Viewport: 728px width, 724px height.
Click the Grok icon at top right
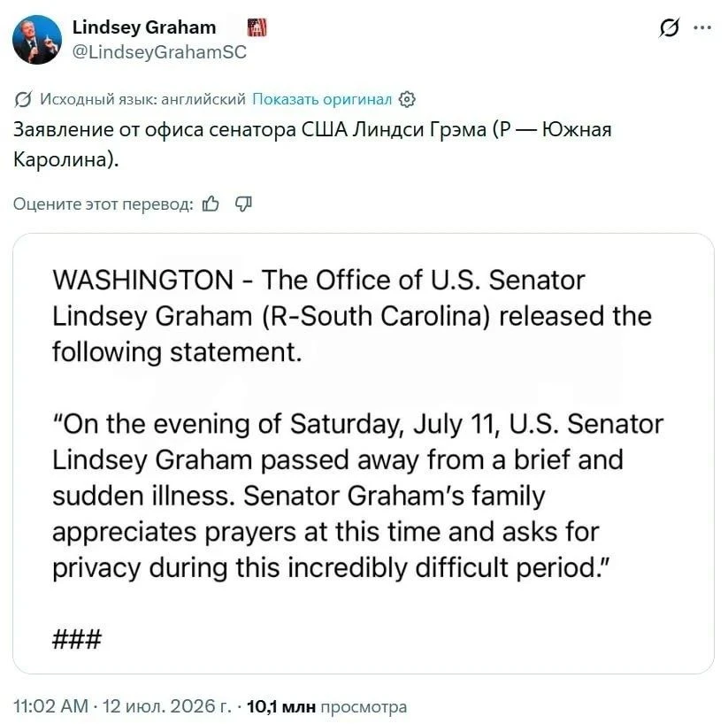(670, 28)
